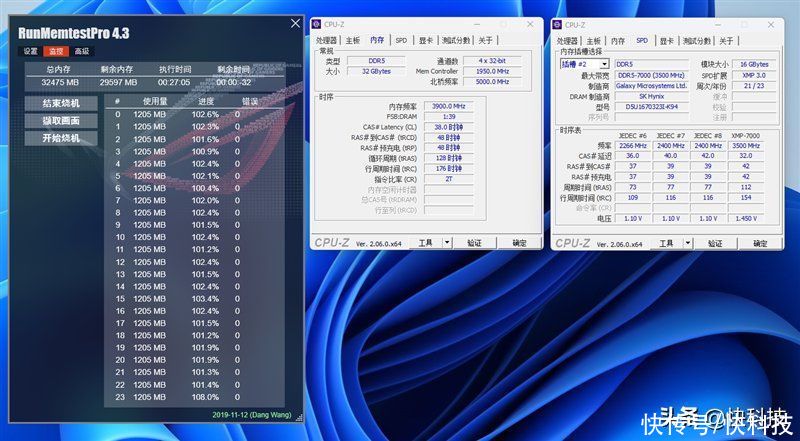Click free memory value 29597 MB
This screenshot has width=800, height=441.
[x=118, y=82]
